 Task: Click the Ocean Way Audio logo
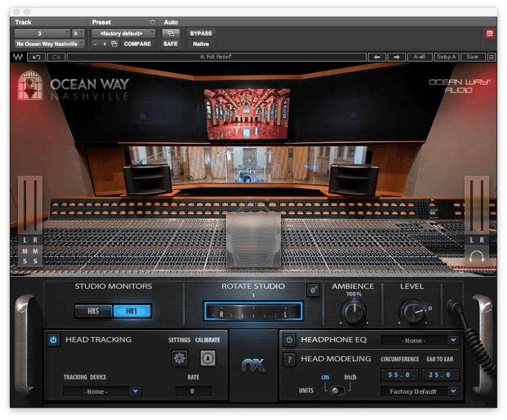[x=459, y=86]
